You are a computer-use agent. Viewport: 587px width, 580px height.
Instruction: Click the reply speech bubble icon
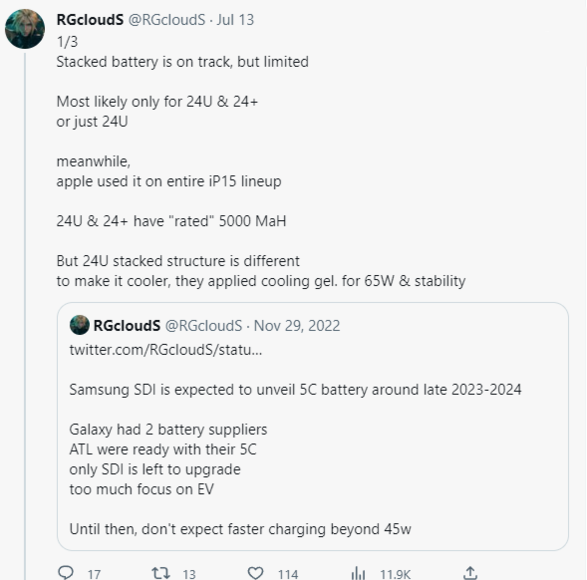coord(66,573)
